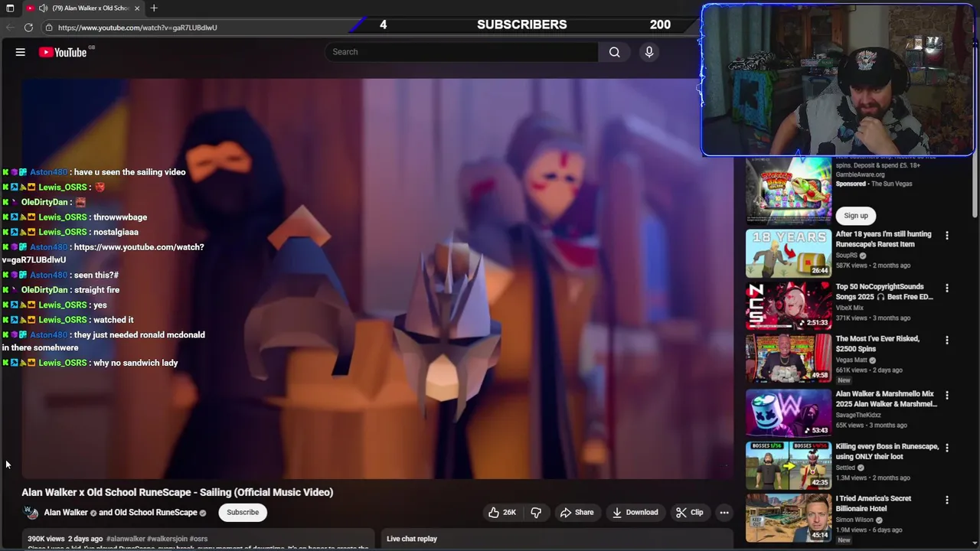Screen dimensions: 980x551
Task: Click the #osrs hashtag
Action: point(198,539)
